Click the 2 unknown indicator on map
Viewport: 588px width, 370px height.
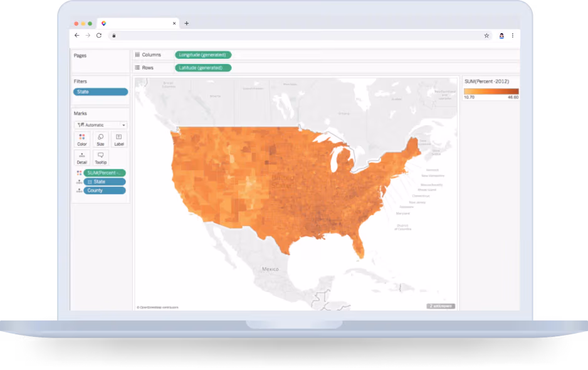click(441, 306)
